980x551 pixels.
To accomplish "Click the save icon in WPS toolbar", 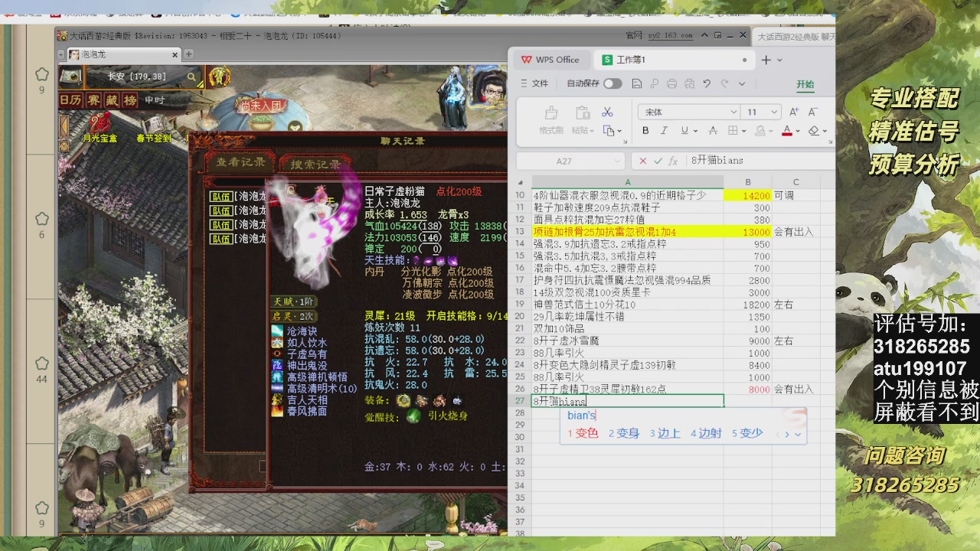I will [x=635, y=83].
